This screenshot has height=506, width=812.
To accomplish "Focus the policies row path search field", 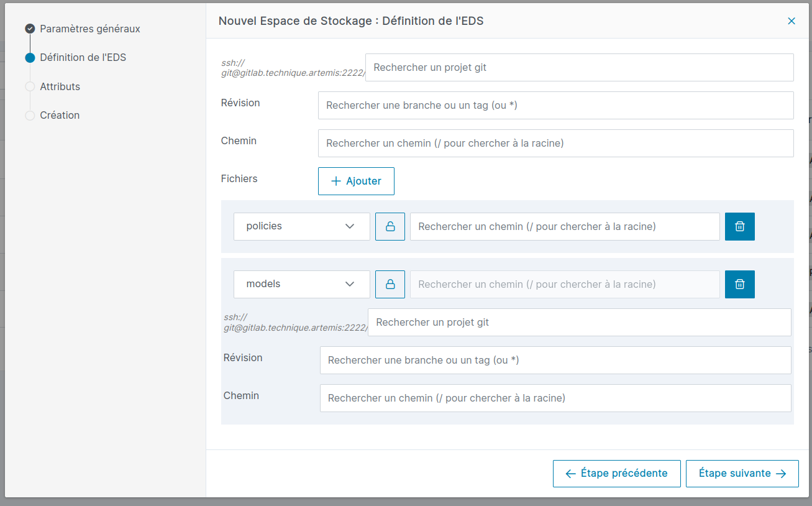I will [x=564, y=227].
